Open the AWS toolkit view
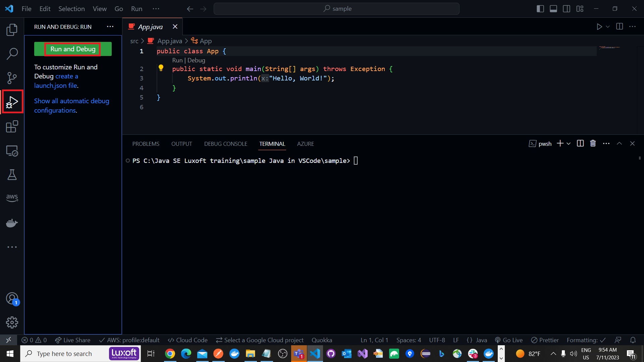The image size is (644, 362). point(12,198)
